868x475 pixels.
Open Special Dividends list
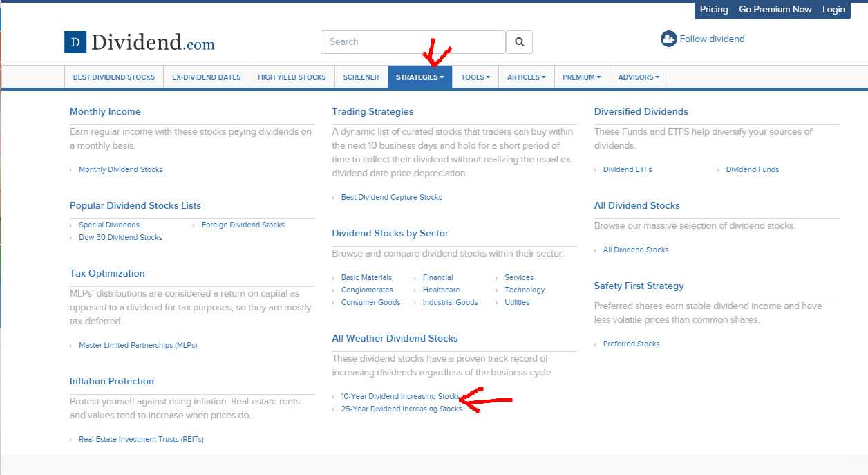109,225
